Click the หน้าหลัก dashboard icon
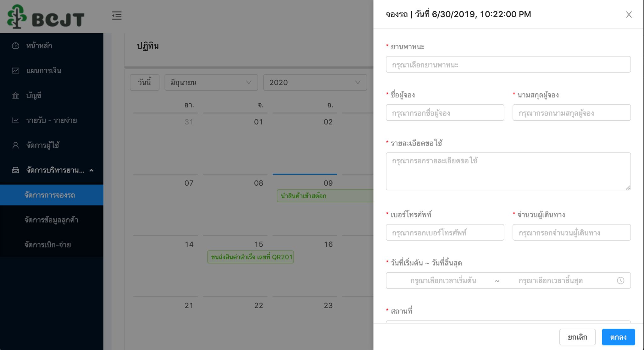The image size is (644, 350). pyautogui.click(x=15, y=46)
